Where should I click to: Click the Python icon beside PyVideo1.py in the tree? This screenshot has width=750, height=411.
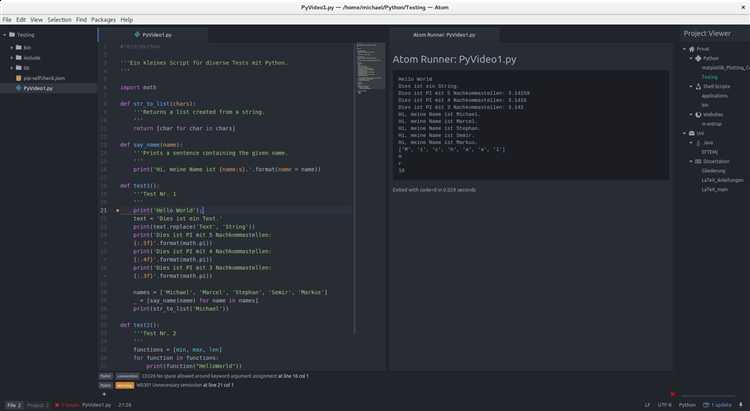19,89
